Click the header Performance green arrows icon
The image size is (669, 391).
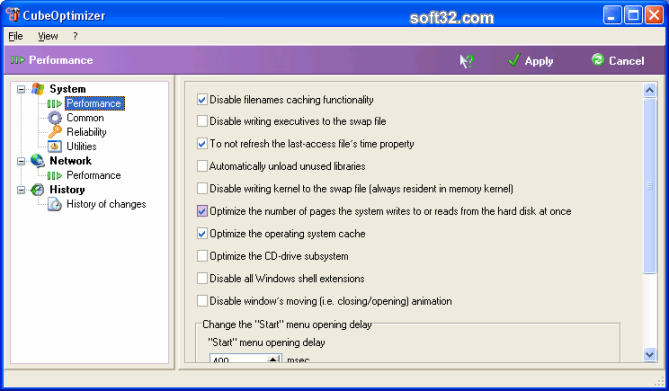17,60
